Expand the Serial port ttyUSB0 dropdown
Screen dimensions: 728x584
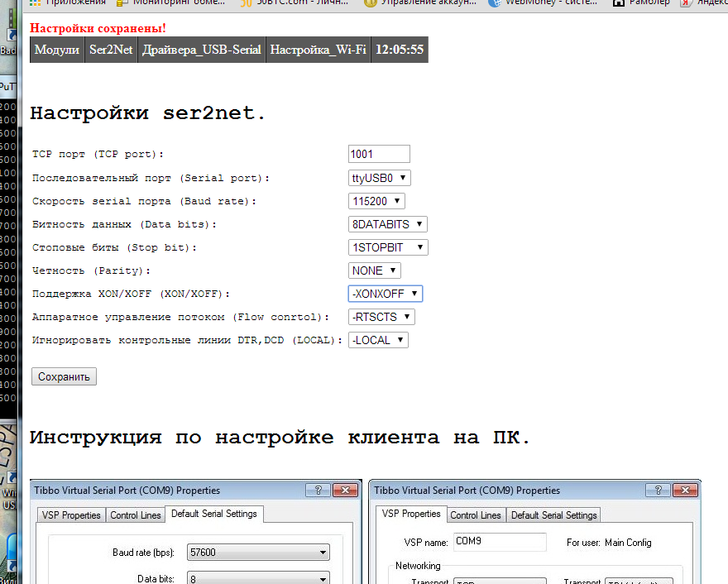click(379, 178)
